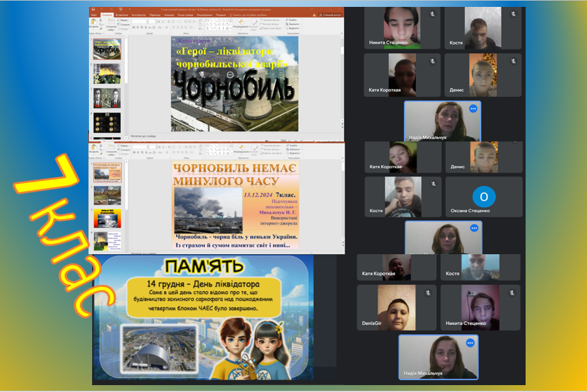Click the Tell me lightbulb search field
Screen dimensions: 587x392
[x=249, y=15]
